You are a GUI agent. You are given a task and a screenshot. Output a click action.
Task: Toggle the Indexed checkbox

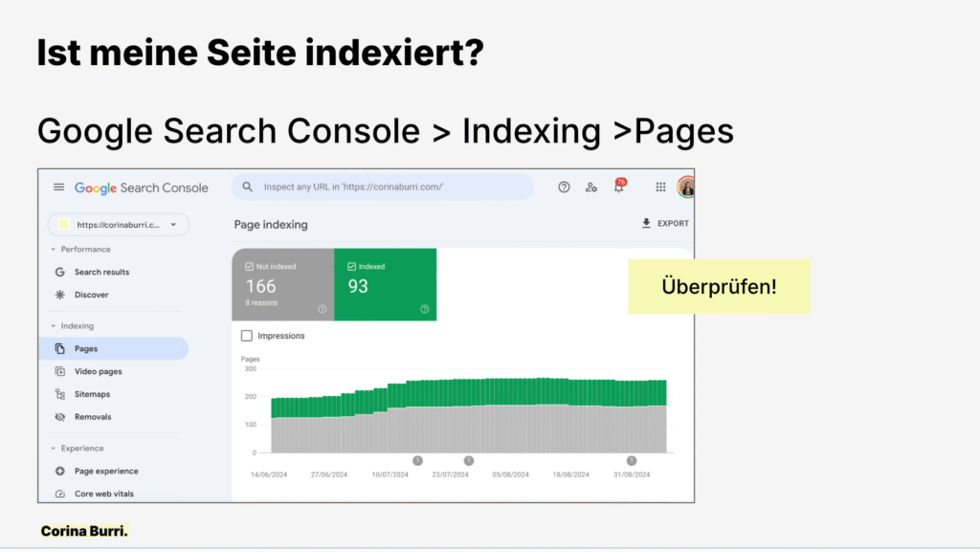click(x=351, y=267)
